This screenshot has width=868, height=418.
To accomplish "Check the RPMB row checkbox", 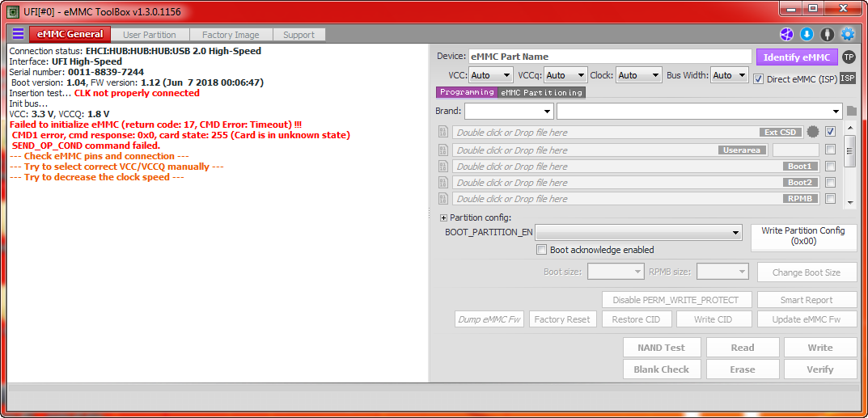I will coord(830,198).
